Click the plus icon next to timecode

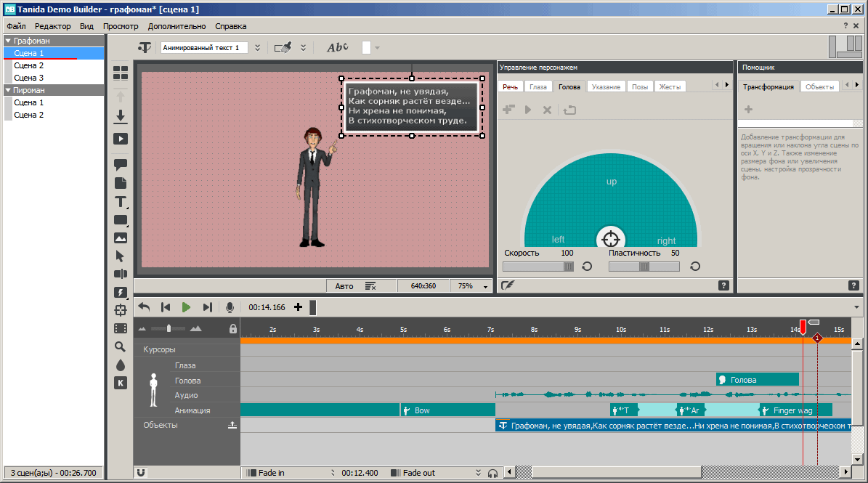pyautogui.click(x=298, y=307)
